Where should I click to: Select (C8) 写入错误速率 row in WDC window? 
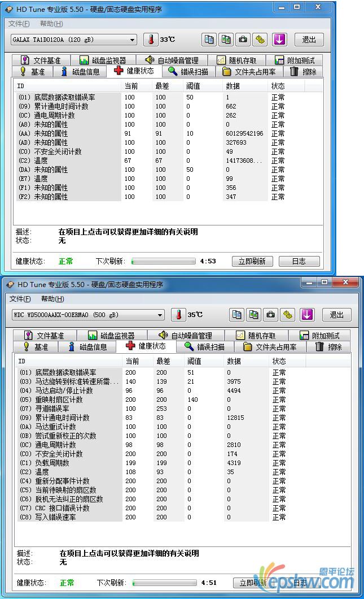coord(182,517)
